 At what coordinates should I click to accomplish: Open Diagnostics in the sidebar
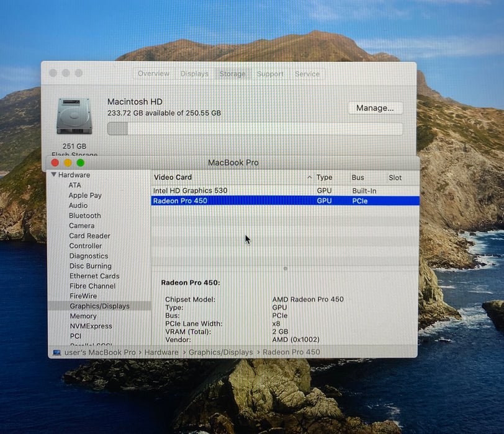tap(89, 256)
